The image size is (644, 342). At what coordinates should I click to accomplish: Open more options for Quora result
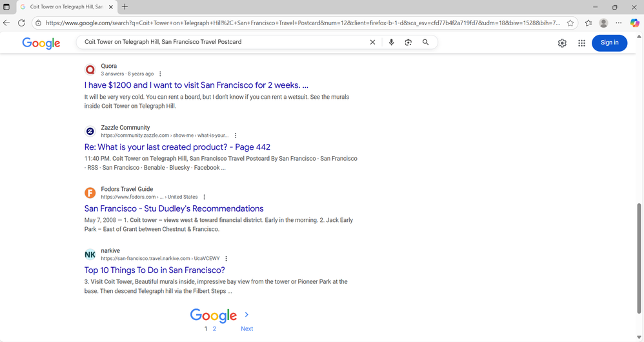click(160, 74)
